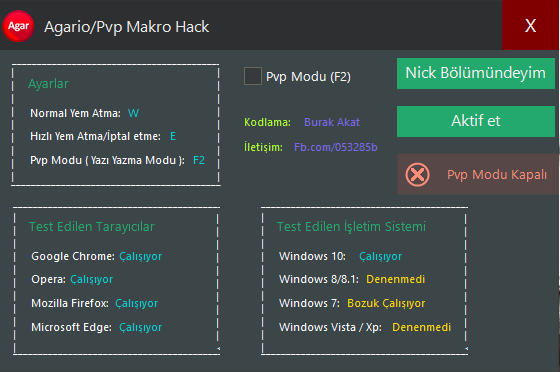
Task: Click the Nick Bölümündeyim button
Action: [476, 73]
